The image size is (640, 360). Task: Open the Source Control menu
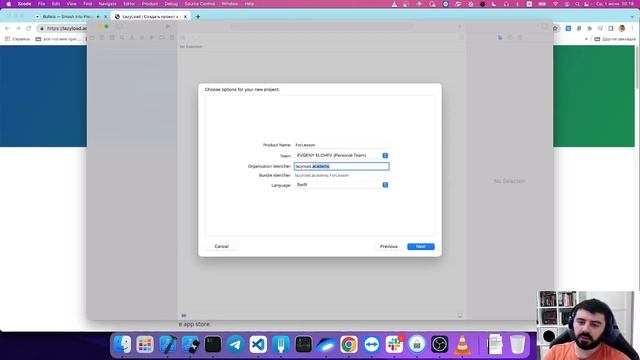pyautogui.click(x=200, y=4)
